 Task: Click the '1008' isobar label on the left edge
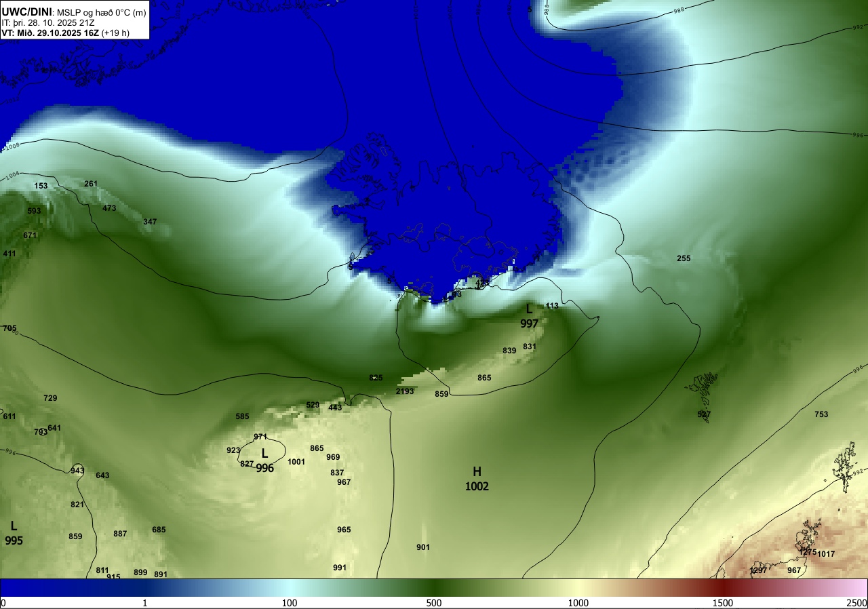(x=12, y=146)
